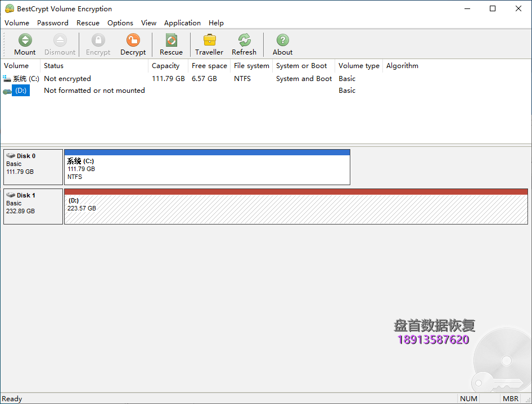Sort by the Volume type column header

[x=359, y=66]
